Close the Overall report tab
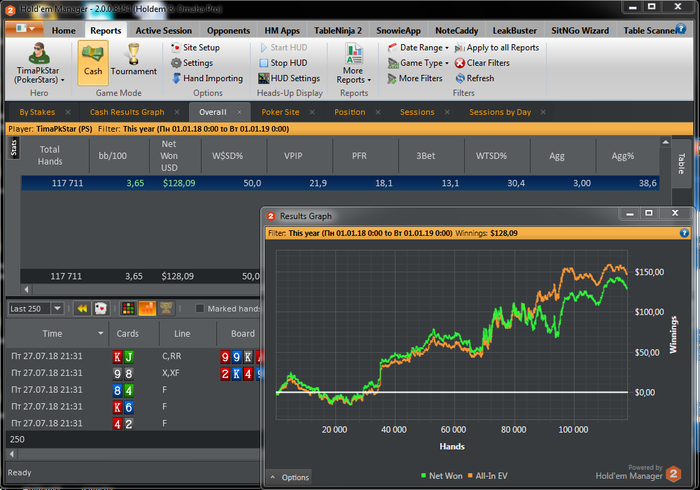Viewport: 700px width, 490px height. coord(239,112)
